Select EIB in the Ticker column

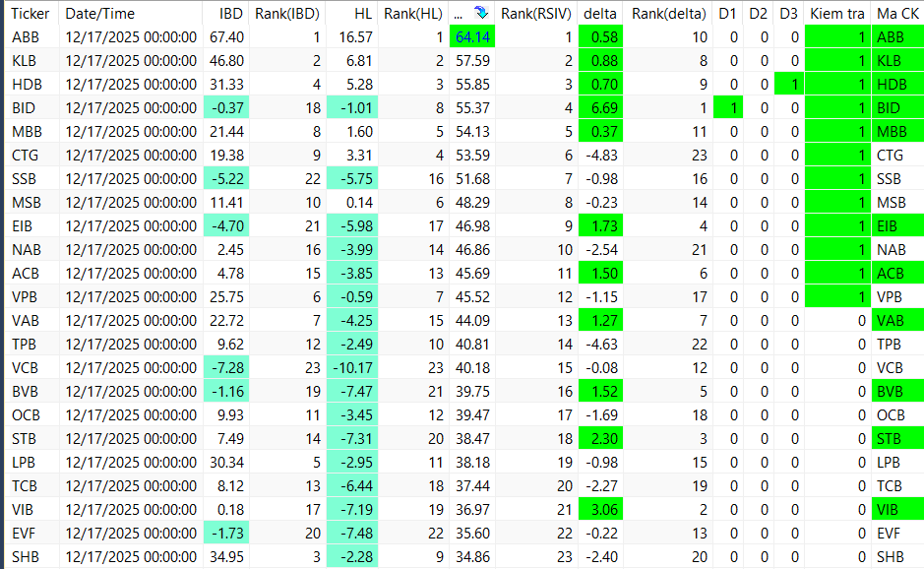pos(23,225)
